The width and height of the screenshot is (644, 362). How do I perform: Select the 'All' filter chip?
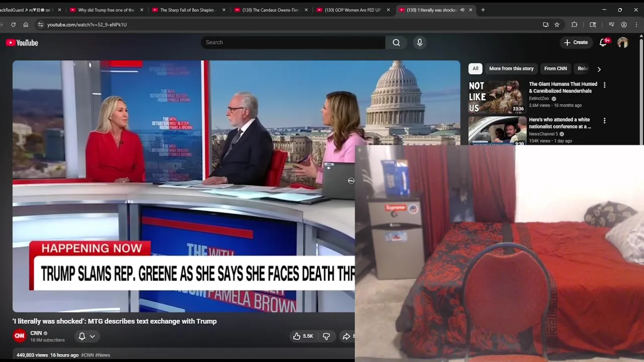pyautogui.click(x=475, y=69)
